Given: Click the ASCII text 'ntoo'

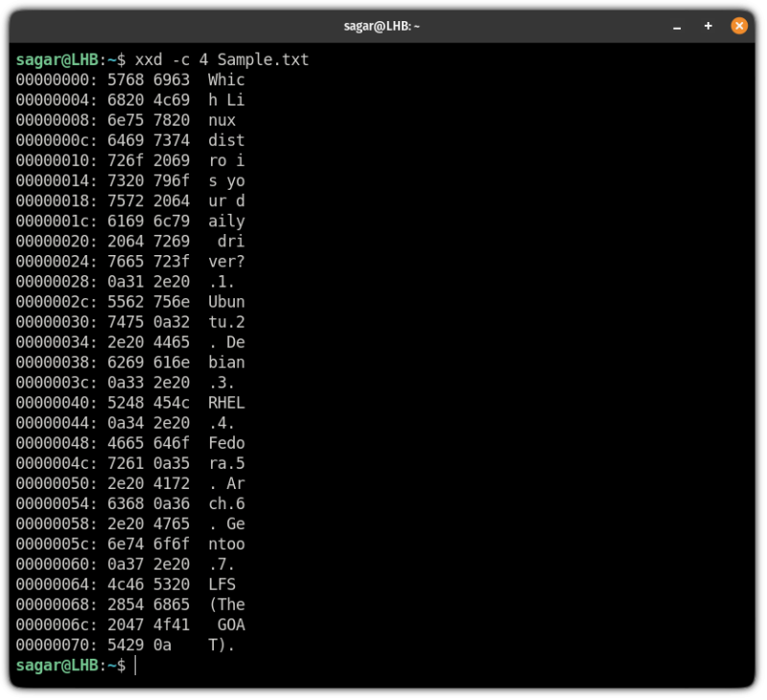Looking at the screenshot, I should (226, 545).
